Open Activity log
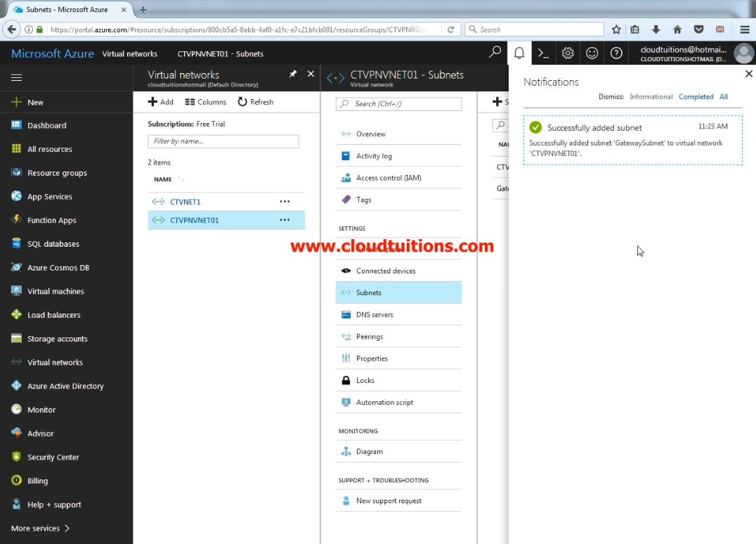Image resolution: width=756 pixels, height=544 pixels. pos(399,156)
